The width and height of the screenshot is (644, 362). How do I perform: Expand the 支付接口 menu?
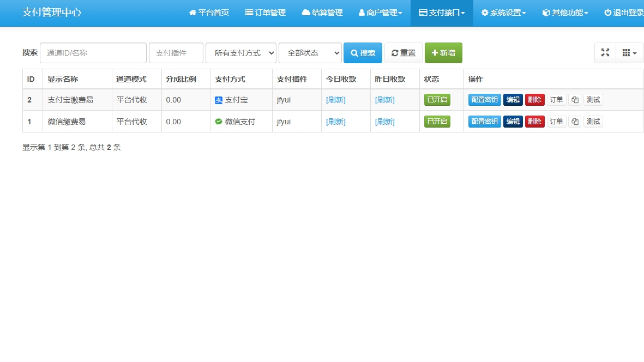[x=442, y=13]
